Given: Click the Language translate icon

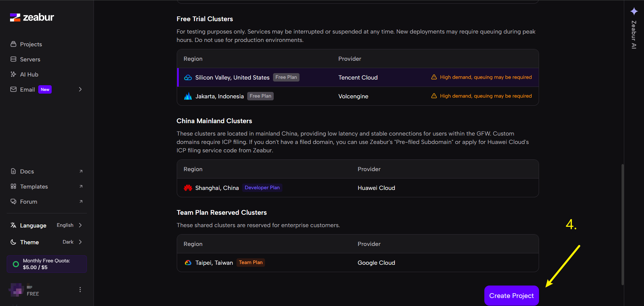Looking at the screenshot, I should point(13,225).
